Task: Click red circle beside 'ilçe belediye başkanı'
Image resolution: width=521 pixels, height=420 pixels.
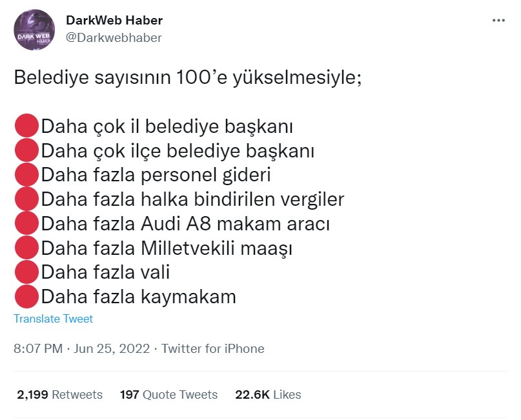Action: point(26,151)
